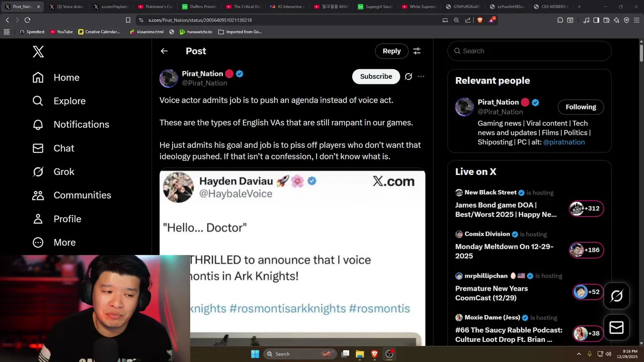The image size is (644, 362).
Task: Open floating Grok button
Action: coord(616,296)
